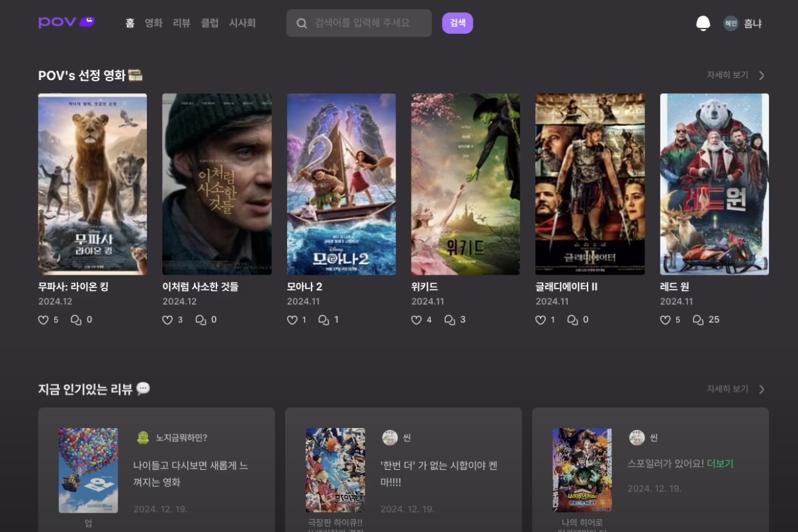Open the 무파사 라이온 킹 poster

[93, 184]
